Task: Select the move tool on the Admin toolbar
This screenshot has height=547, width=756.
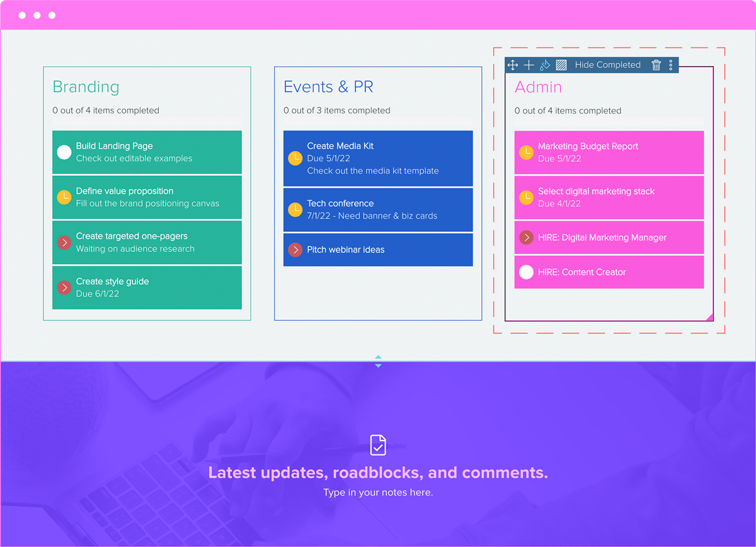Action: tap(512, 65)
